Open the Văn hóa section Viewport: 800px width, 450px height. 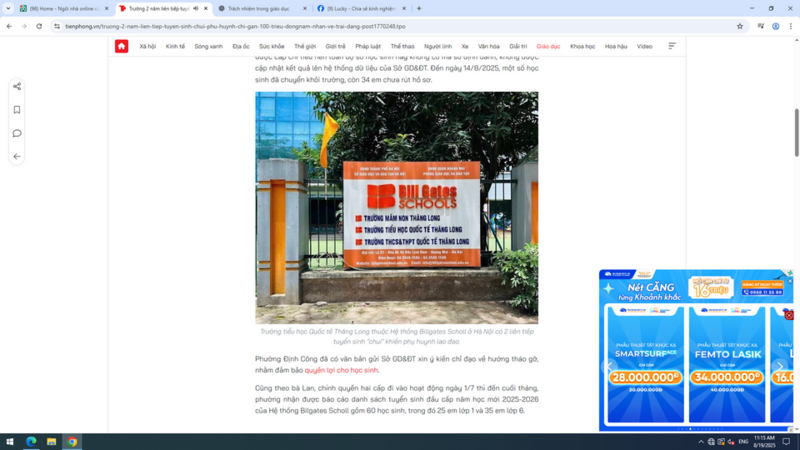tap(488, 46)
